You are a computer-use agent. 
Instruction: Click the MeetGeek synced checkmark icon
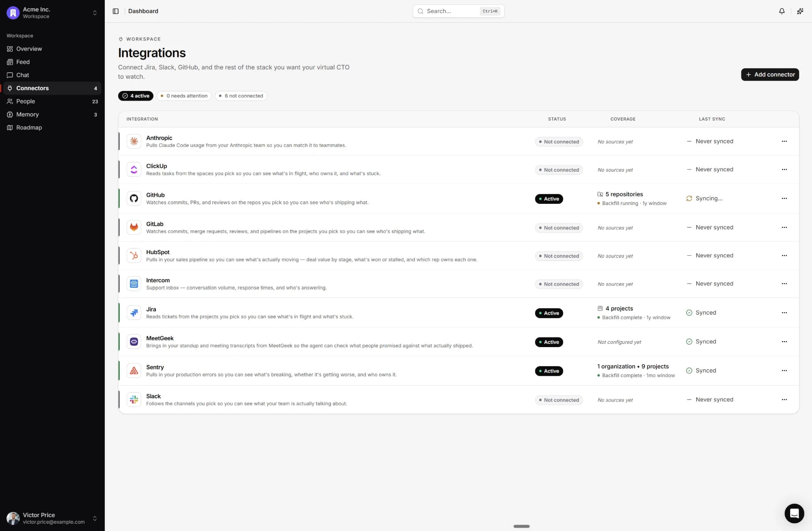point(689,342)
